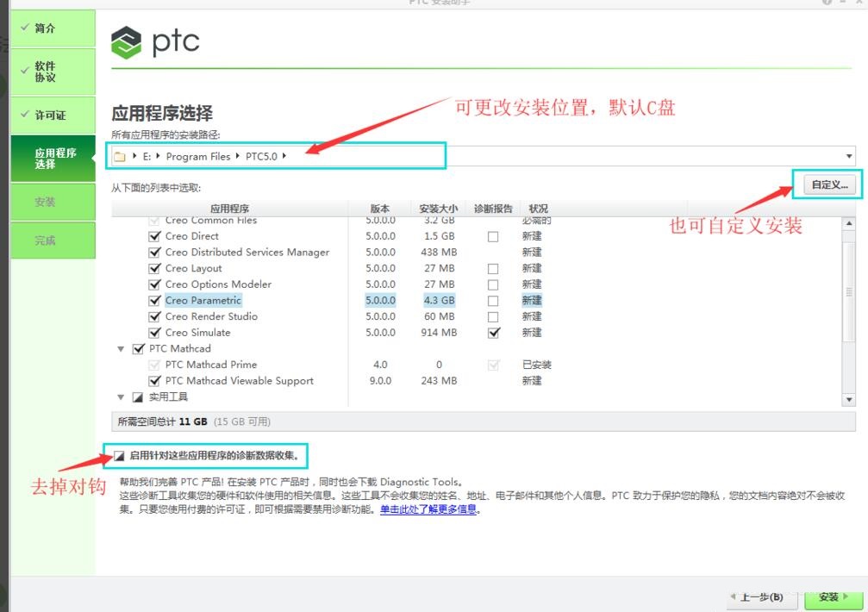Enable diagnostic report for Creo Layout
Viewport: 868px width, 612px height.
point(493,269)
